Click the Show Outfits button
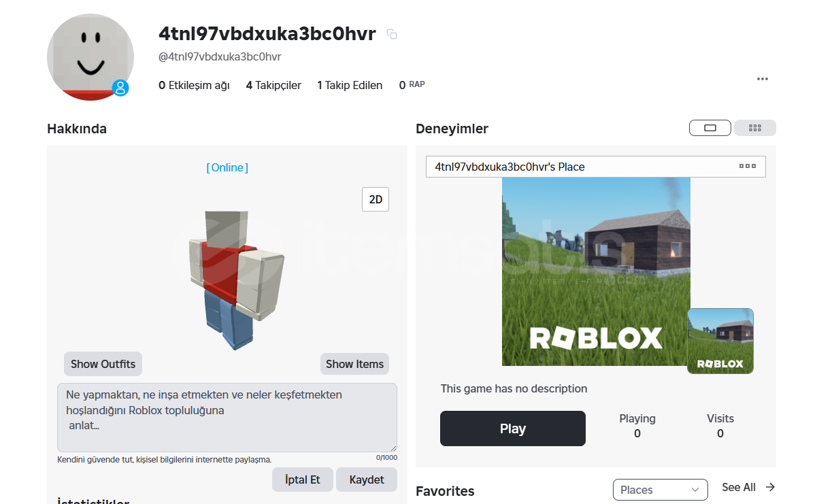This screenshot has width=817, height=504. click(103, 364)
